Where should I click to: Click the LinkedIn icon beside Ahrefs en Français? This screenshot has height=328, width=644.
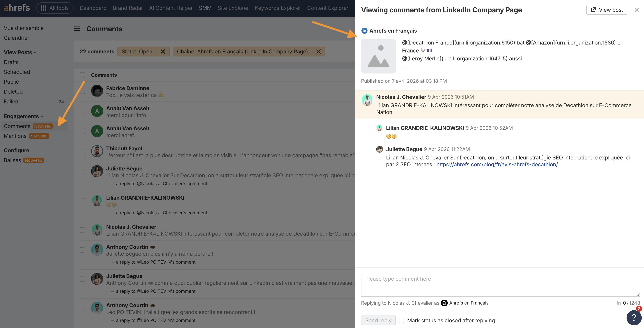[x=364, y=31]
